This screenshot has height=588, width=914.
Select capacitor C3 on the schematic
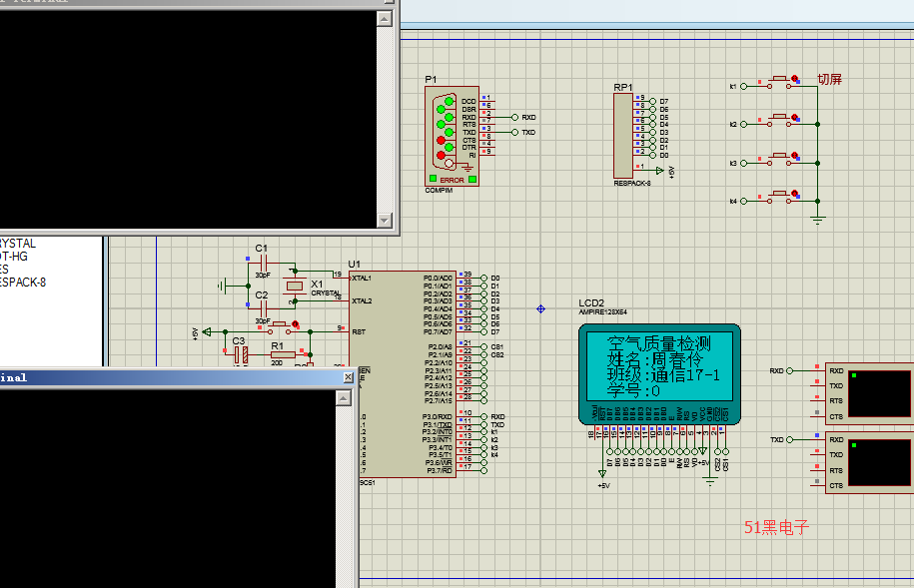(240, 353)
